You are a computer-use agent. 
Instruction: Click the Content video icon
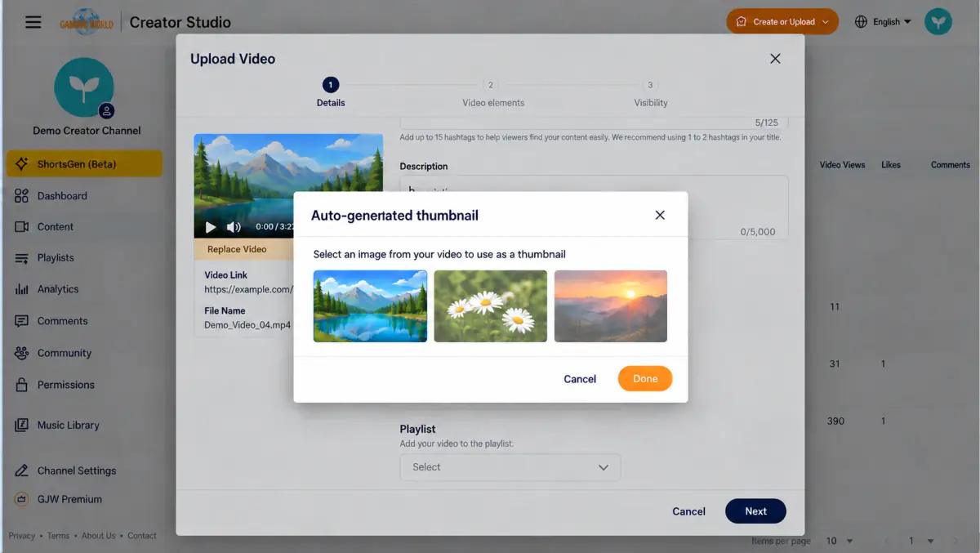22,227
